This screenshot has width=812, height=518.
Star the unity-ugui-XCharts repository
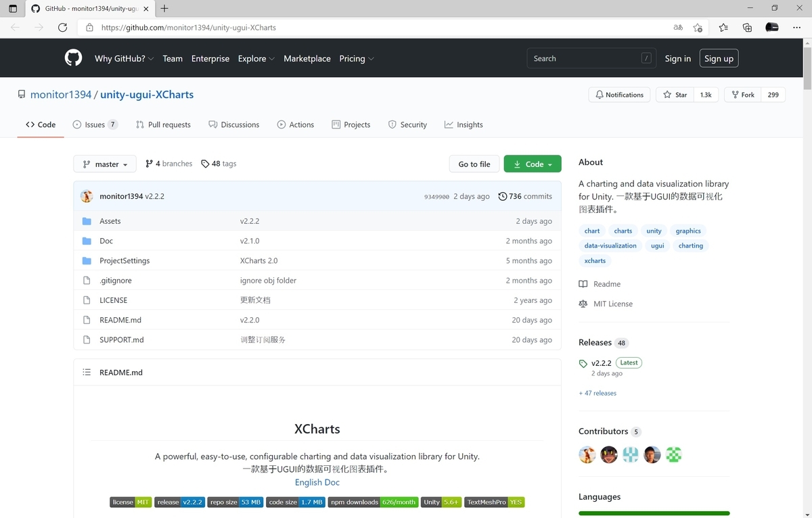(x=675, y=95)
